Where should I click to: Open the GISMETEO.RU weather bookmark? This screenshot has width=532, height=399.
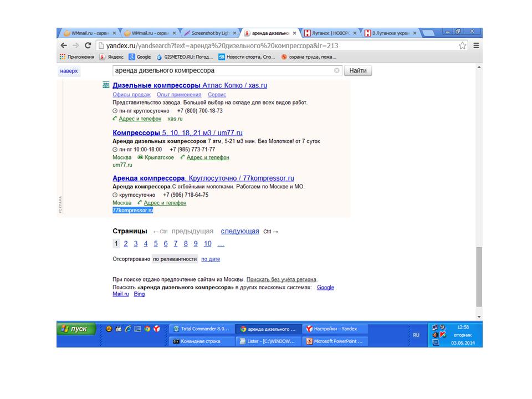[x=185, y=57]
